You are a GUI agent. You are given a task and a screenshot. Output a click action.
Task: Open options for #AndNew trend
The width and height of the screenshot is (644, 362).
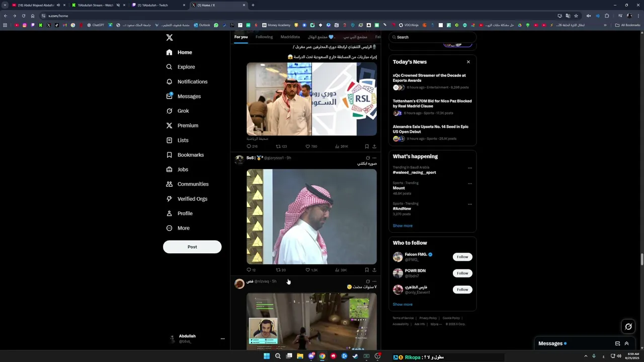coord(470,204)
